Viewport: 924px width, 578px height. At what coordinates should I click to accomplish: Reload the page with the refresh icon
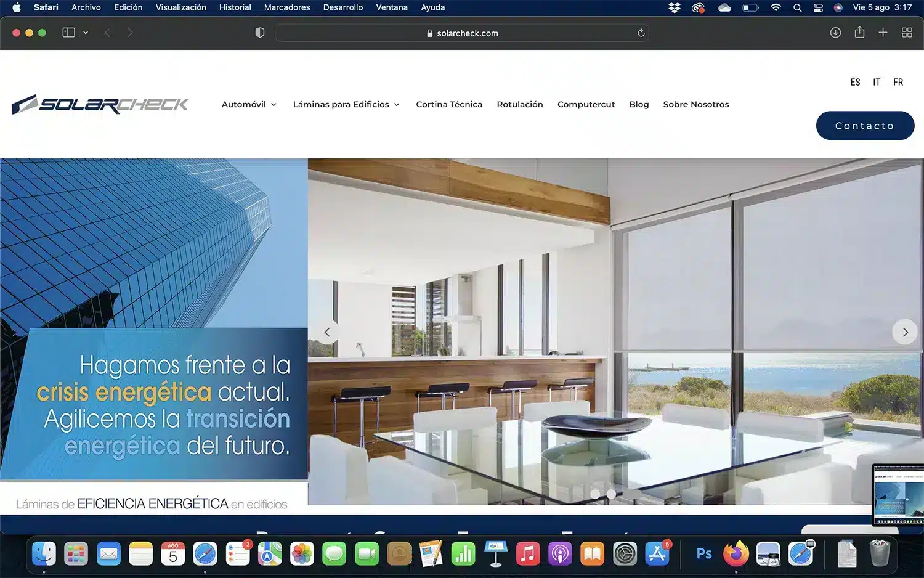(641, 33)
